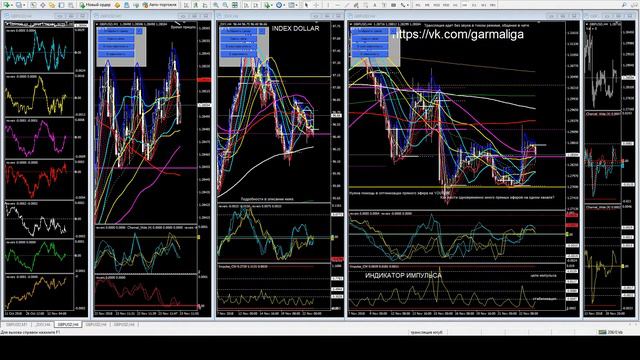Launch MetaEditor via the gold icon
This screenshot has height=360, width=640.
pyautogui.click(x=117, y=4)
